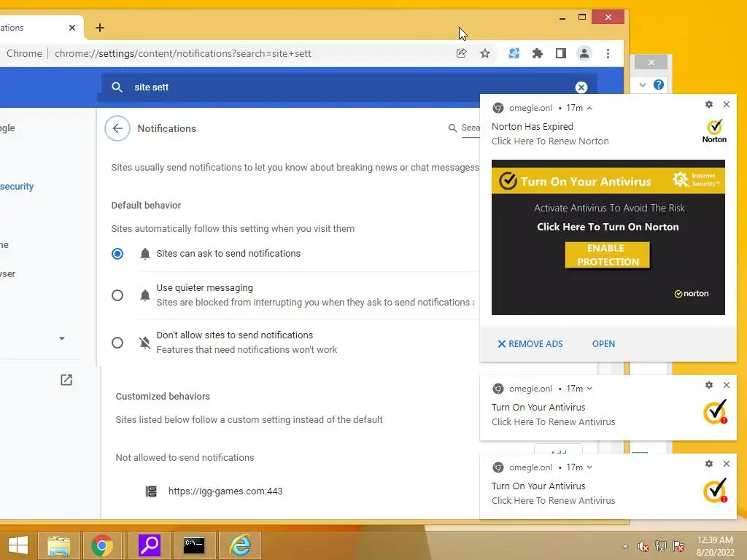Toggle the Chrome side panel icon
This screenshot has height=560, width=747.
[561, 53]
